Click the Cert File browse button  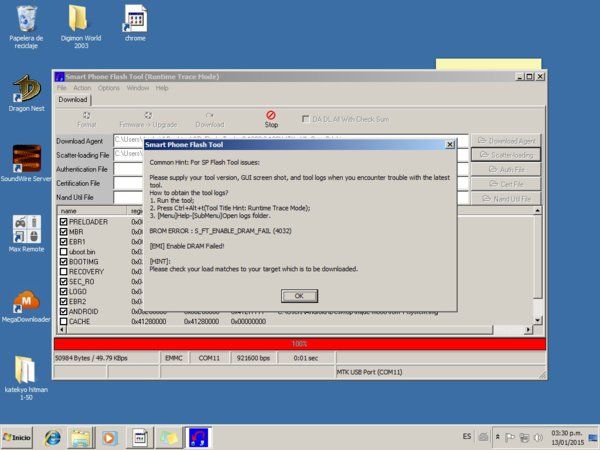click(x=506, y=184)
